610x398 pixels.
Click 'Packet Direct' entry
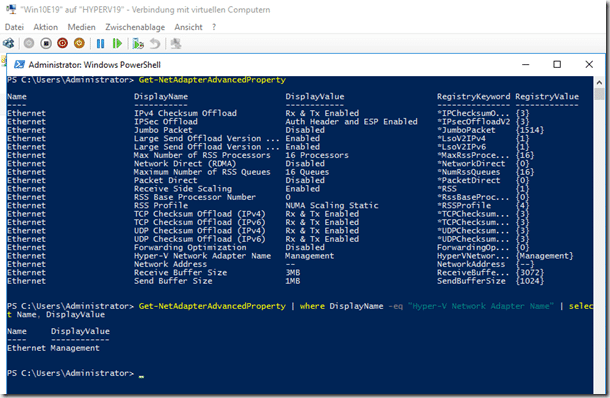165,180
